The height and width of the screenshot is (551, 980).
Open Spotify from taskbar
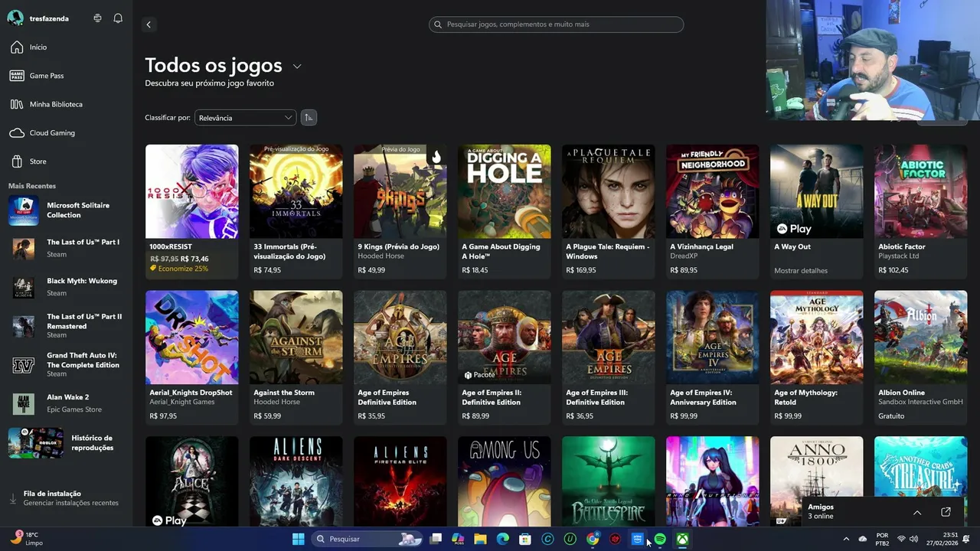660,539
